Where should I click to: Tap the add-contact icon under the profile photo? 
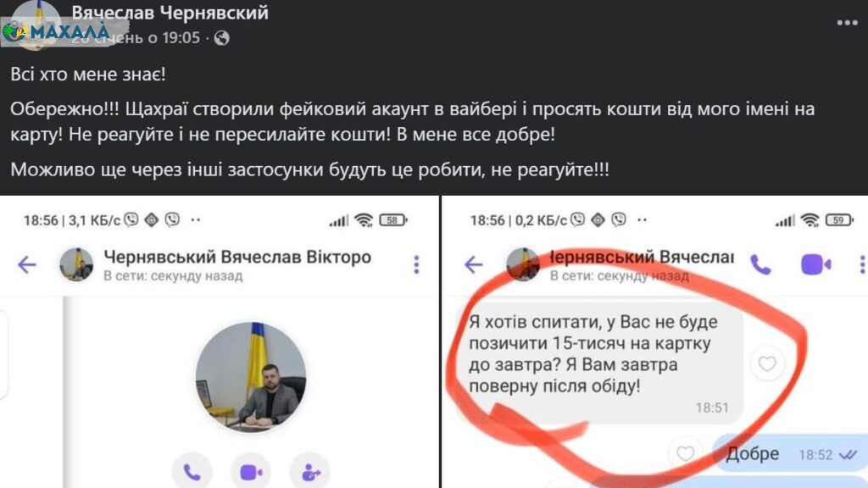pyautogui.click(x=310, y=472)
